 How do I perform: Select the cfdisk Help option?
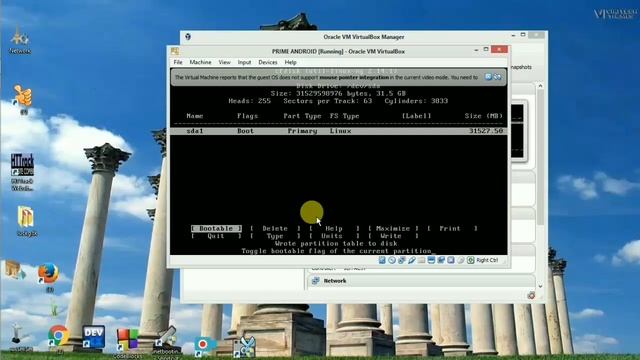tap(334, 229)
